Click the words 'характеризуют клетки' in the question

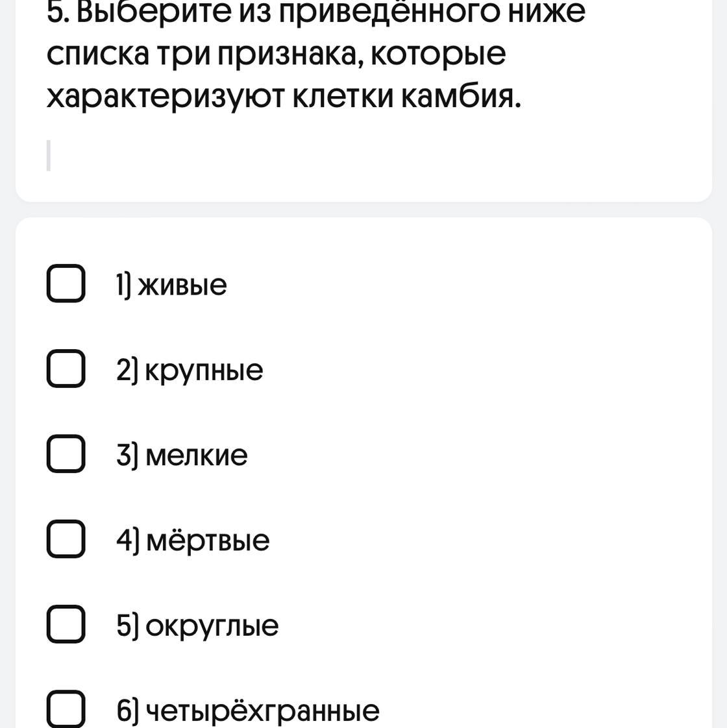pos(220,99)
